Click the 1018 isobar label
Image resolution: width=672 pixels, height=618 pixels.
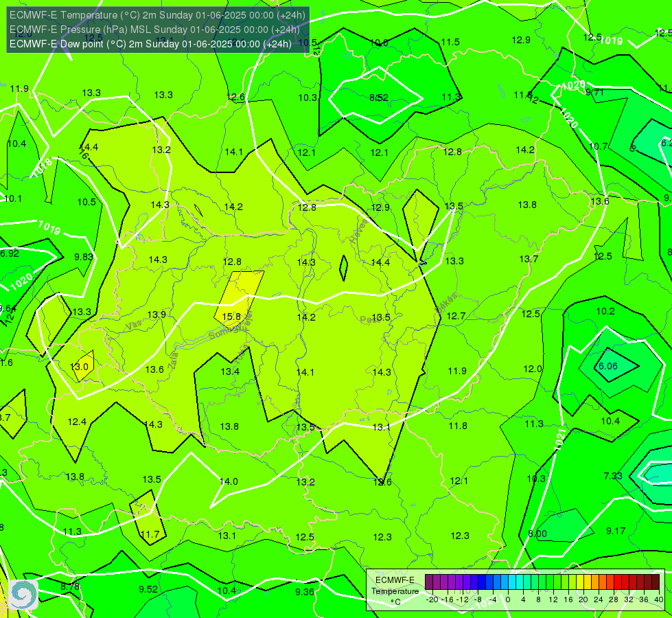[42, 168]
